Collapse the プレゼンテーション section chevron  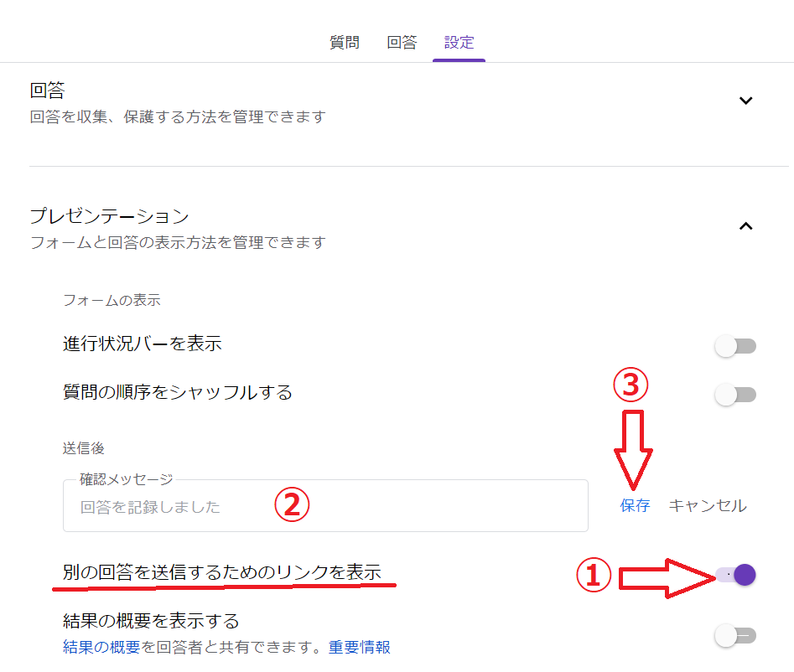pyautogui.click(x=745, y=226)
